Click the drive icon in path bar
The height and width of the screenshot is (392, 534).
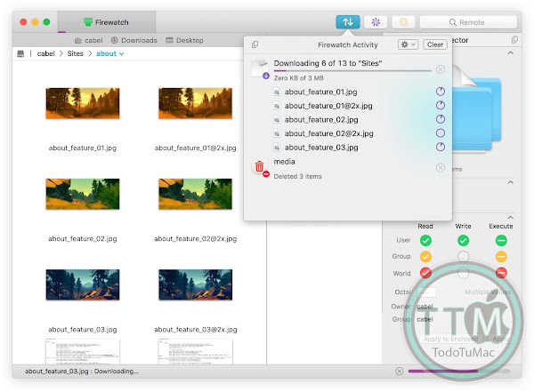coord(20,53)
